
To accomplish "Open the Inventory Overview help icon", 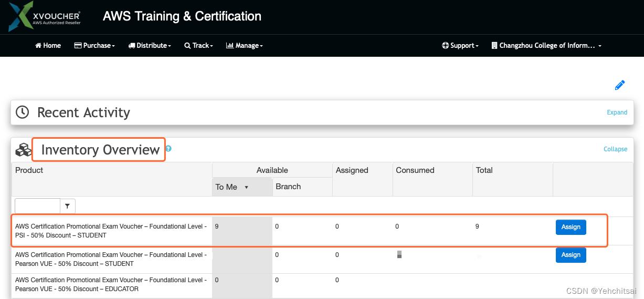I will click(x=168, y=149).
